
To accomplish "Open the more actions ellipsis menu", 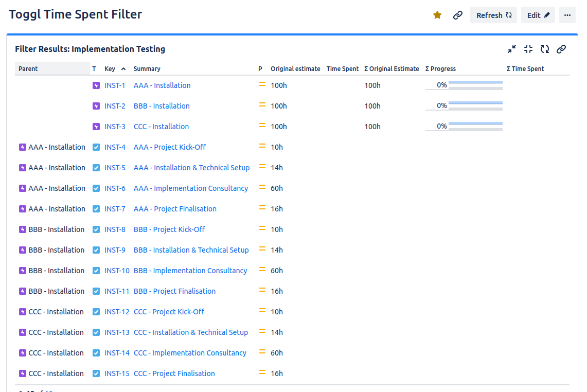I will click(x=567, y=15).
